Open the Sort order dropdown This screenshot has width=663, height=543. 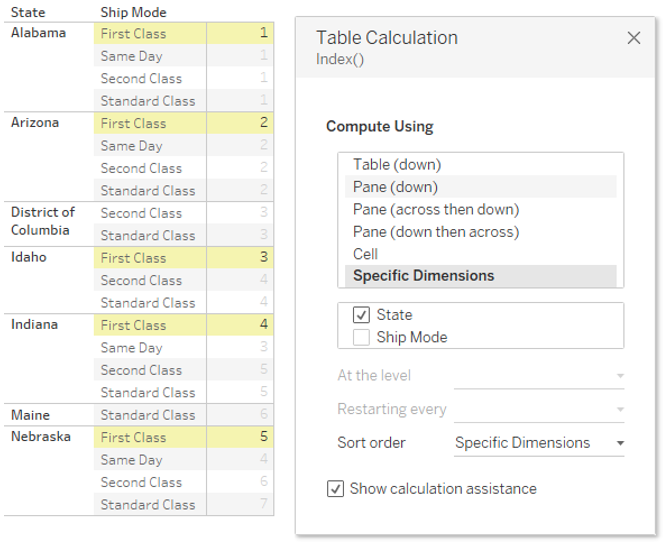539,443
